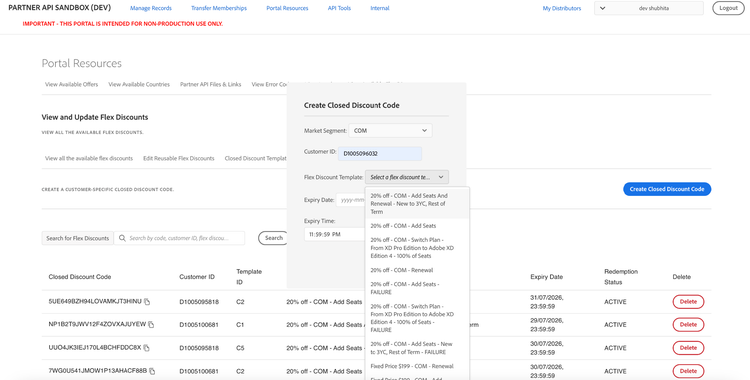Switch to Edit Reusable Flex Discounts tab
This screenshot has height=380, width=750.
(x=179, y=158)
